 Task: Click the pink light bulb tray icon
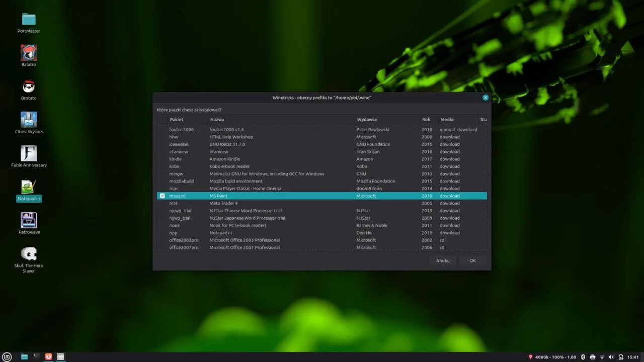point(530,357)
